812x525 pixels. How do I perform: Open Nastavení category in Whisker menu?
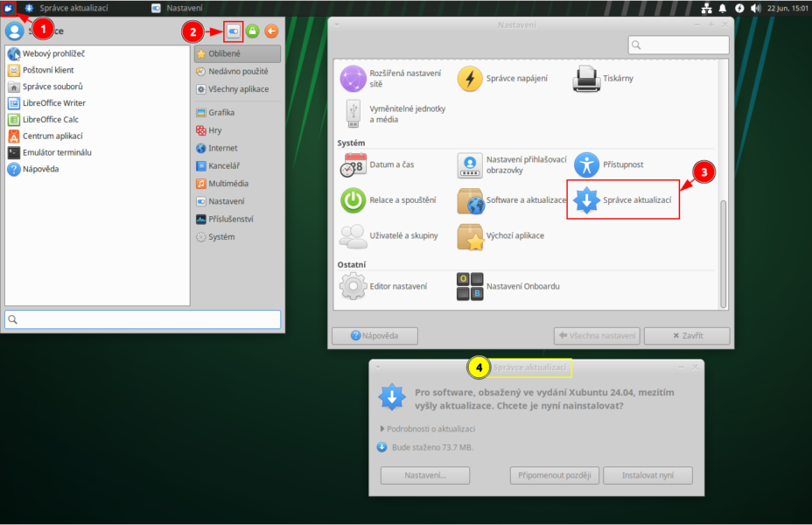238,201
